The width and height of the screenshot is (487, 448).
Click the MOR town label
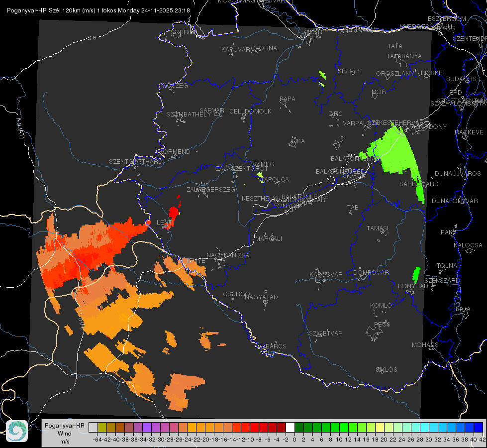click(379, 92)
